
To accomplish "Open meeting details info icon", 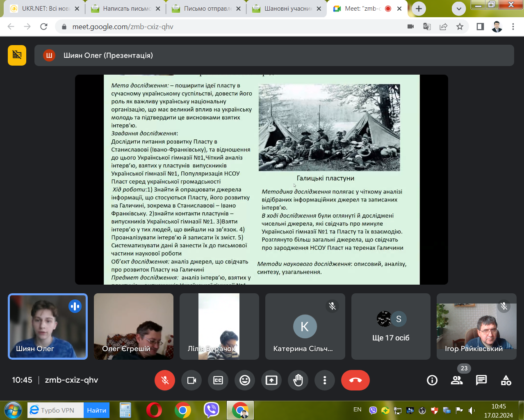I will tap(432, 380).
